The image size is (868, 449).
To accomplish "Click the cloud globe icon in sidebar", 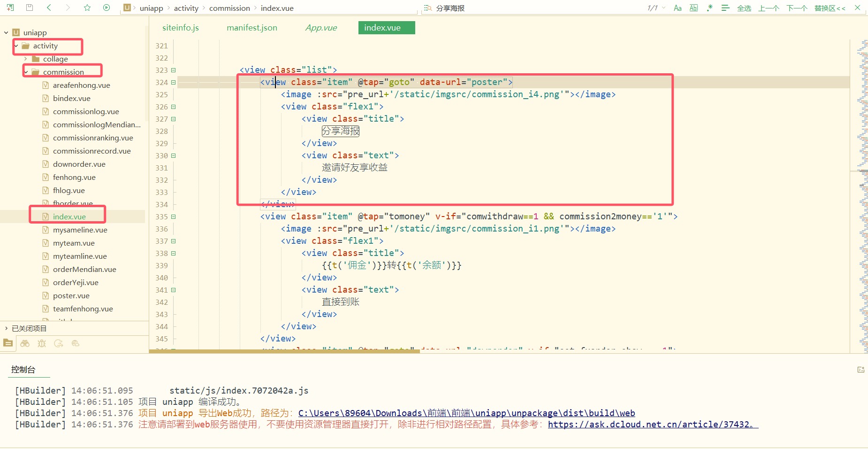I will (76, 343).
